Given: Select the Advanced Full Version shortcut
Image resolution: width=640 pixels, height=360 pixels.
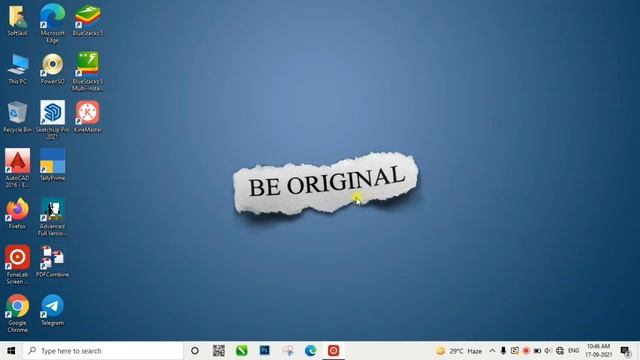Looking at the screenshot, I should [x=52, y=217].
